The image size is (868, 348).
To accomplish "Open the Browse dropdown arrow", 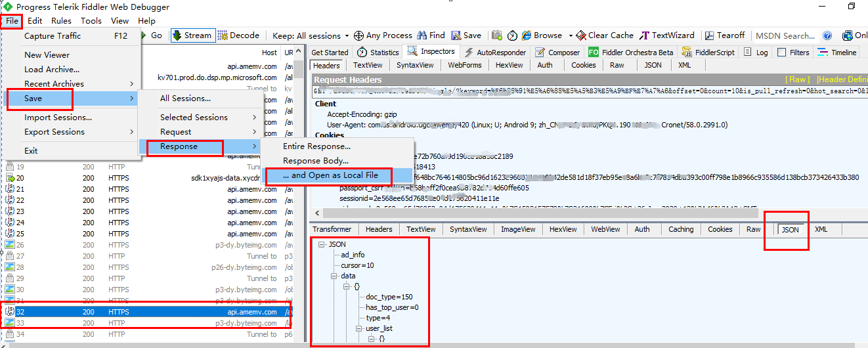I will [x=571, y=35].
